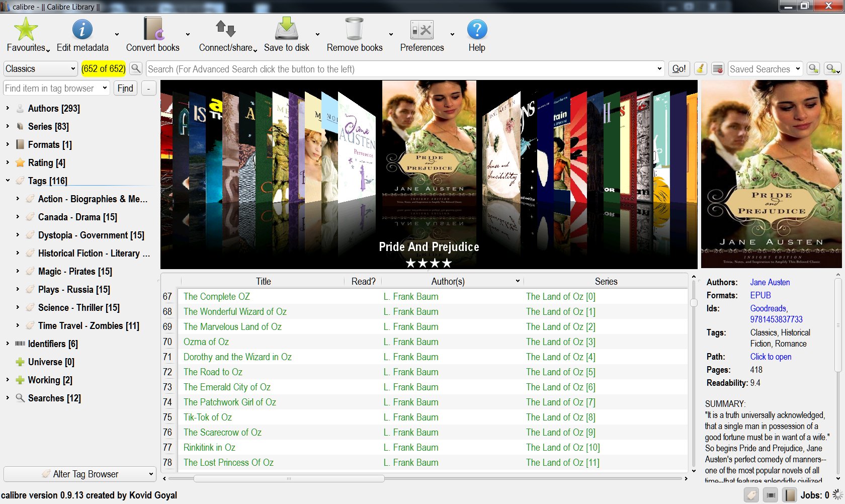Expand the Authors [293] tree node
Image resolution: width=845 pixels, height=504 pixels.
pos(8,108)
